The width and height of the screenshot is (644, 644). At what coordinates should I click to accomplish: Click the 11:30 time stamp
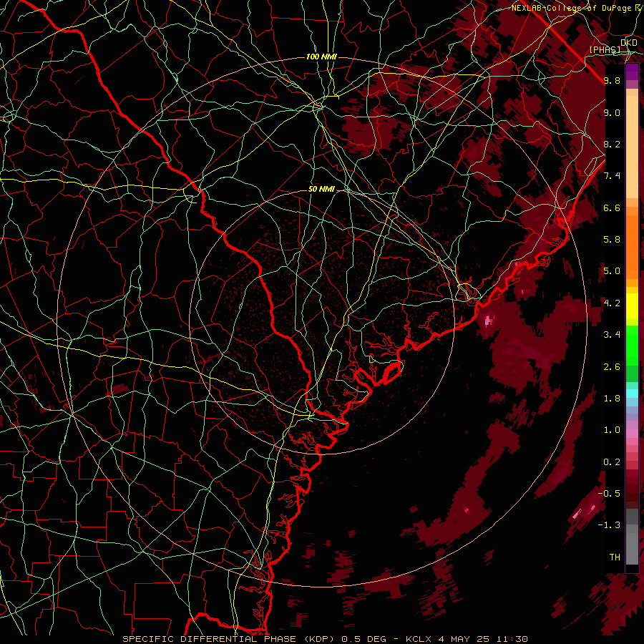click(512, 639)
